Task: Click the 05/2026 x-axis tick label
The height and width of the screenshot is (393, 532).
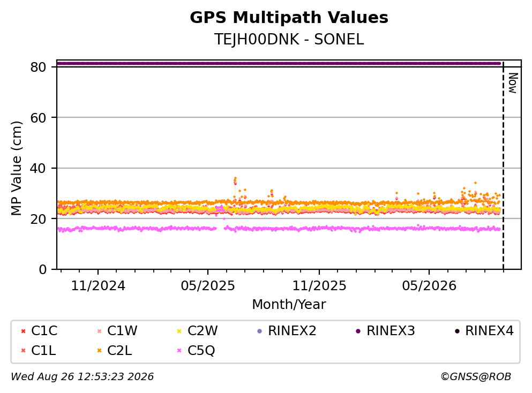Action: [x=429, y=286]
